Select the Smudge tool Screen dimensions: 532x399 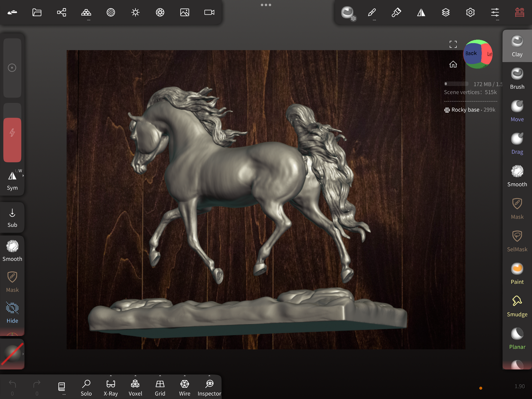(517, 306)
